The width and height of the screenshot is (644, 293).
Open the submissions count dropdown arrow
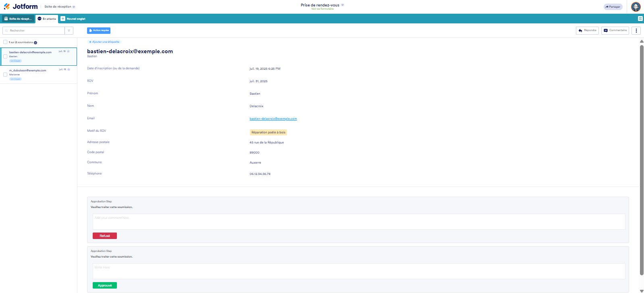click(x=35, y=42)
